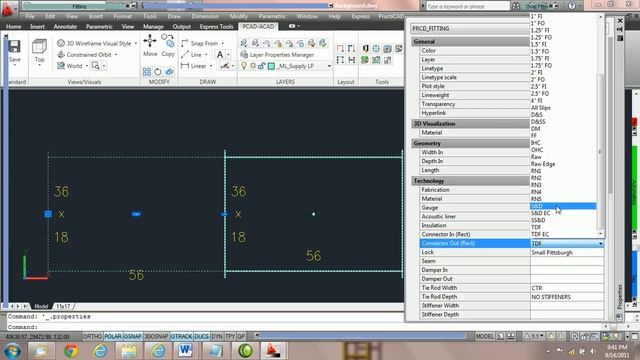
Task: Click the command line input field
Action: click(x=306, y=327)
